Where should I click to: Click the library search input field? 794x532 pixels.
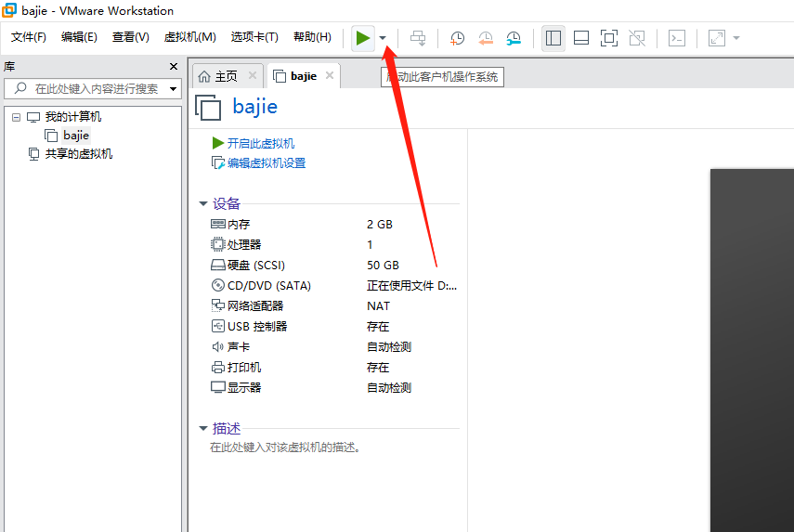point(93,89)
